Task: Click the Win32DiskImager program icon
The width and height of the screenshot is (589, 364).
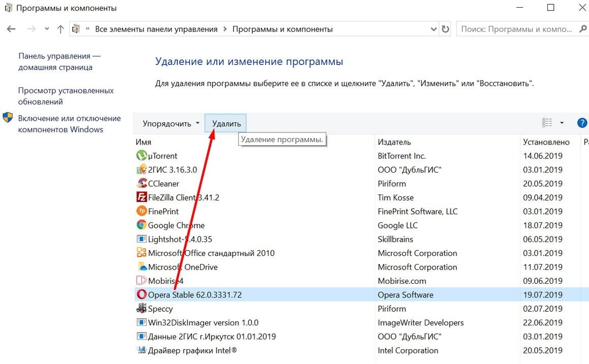Action: coord(141,322)
